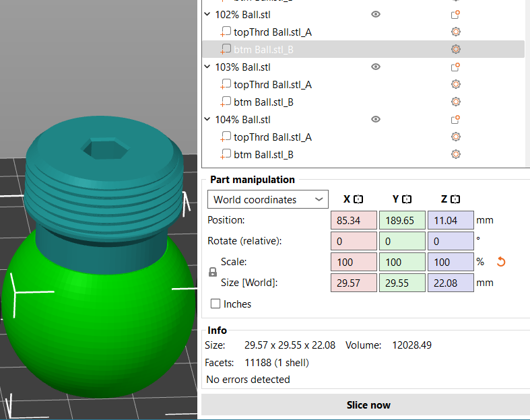Select topThrd Ball.stl_A under 104% Ball.stl
The width and height of the screenshot is (530, 420).
pyautogui.click(x=364, y=137)
